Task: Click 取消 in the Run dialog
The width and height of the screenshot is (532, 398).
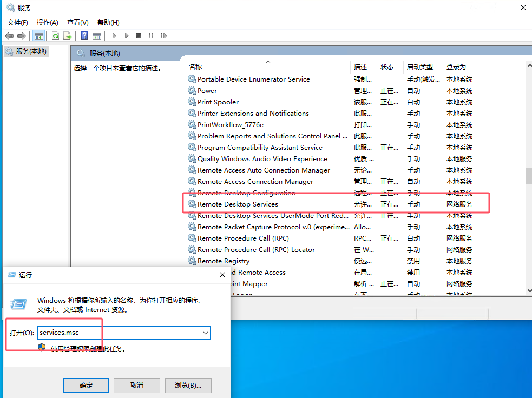Action: coord(137,386)
